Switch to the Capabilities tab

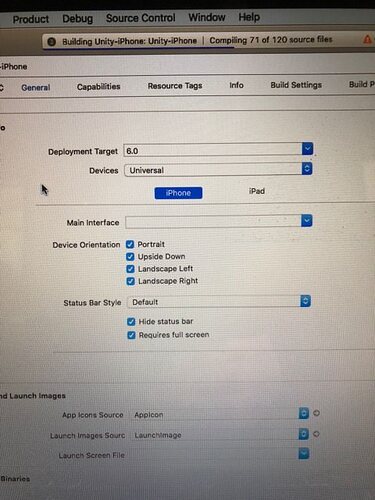coord(98,87)
